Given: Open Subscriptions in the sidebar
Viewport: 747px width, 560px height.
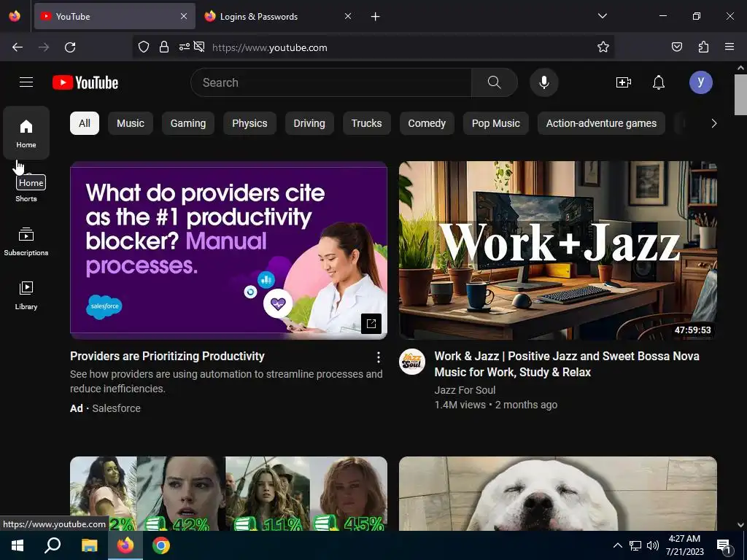Looking at the screenshot, I should [26, 241].
